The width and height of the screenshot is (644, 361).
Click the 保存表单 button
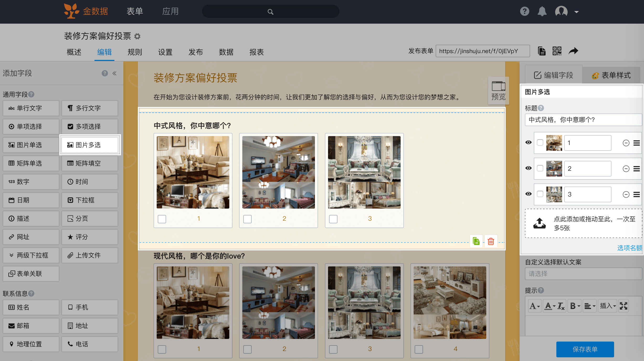tap(585, 349)
